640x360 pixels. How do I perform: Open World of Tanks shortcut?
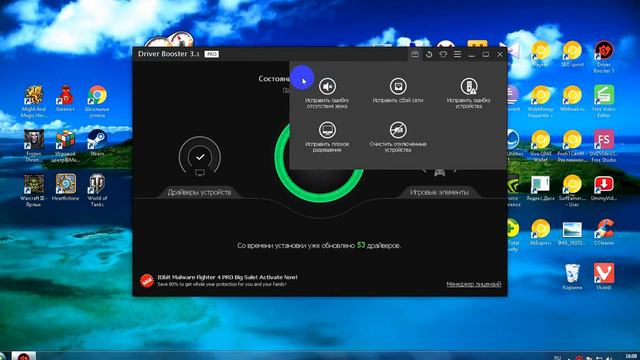click(97, 190)
